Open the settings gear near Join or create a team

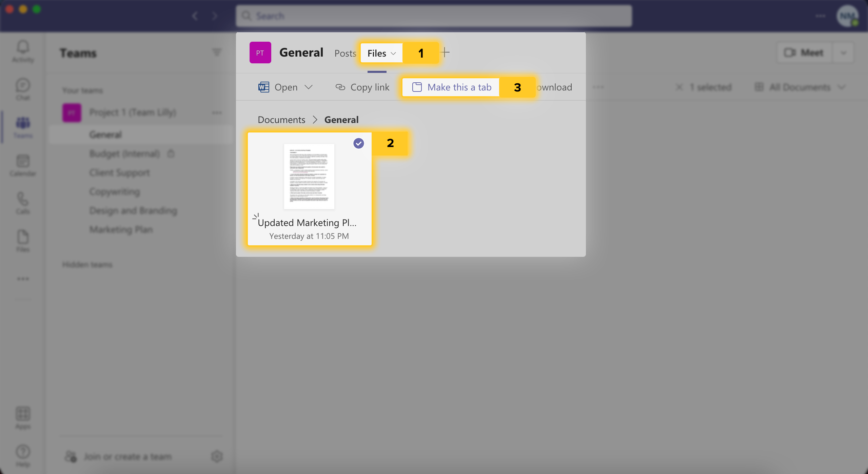tap(217, 456)
